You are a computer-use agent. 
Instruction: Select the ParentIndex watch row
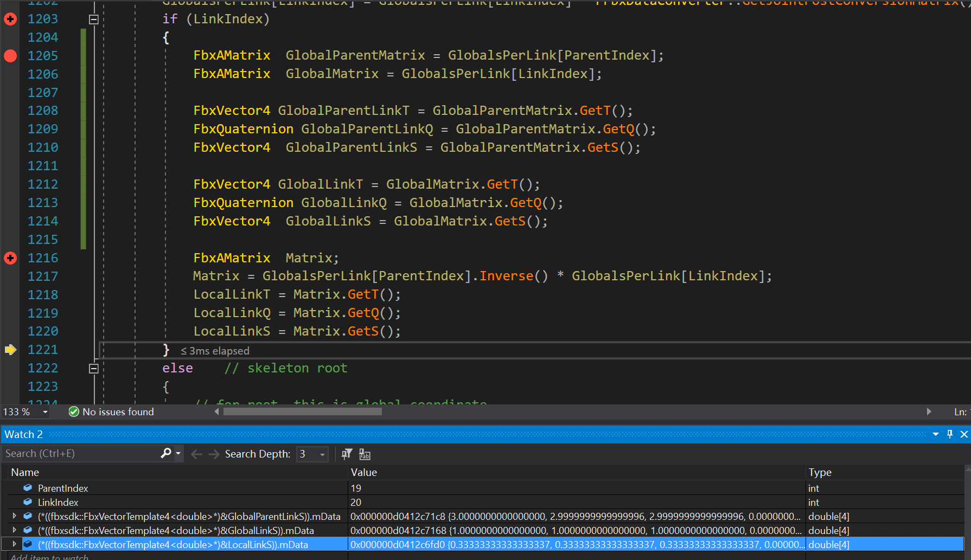click(483, 488)
